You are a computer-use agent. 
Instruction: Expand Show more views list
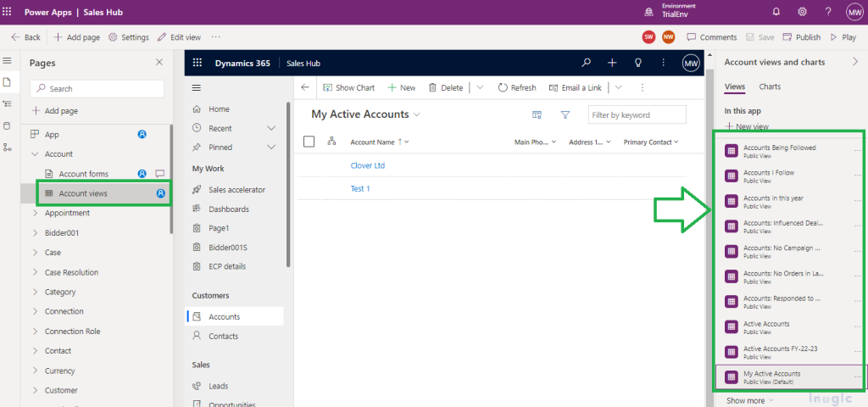click(749, 400)
